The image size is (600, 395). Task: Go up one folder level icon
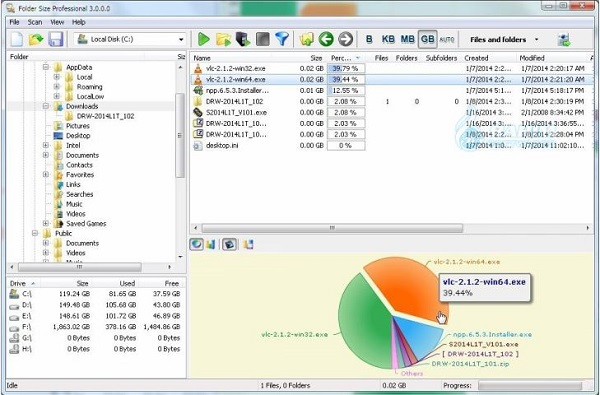[307, 39]
